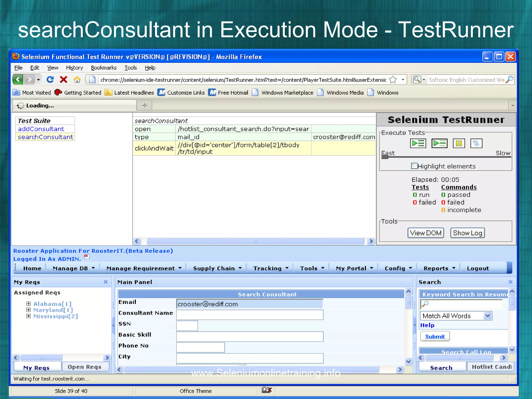Open Supply Chain dropdown menu
The height and width of the screenshot is (399, 532).
(x=217, y=268)
